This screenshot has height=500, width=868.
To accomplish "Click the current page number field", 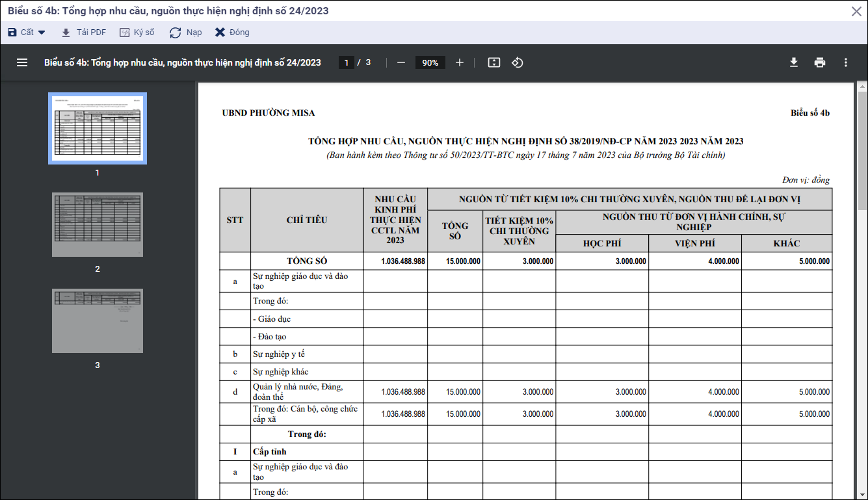I will (x=347, y=62).
